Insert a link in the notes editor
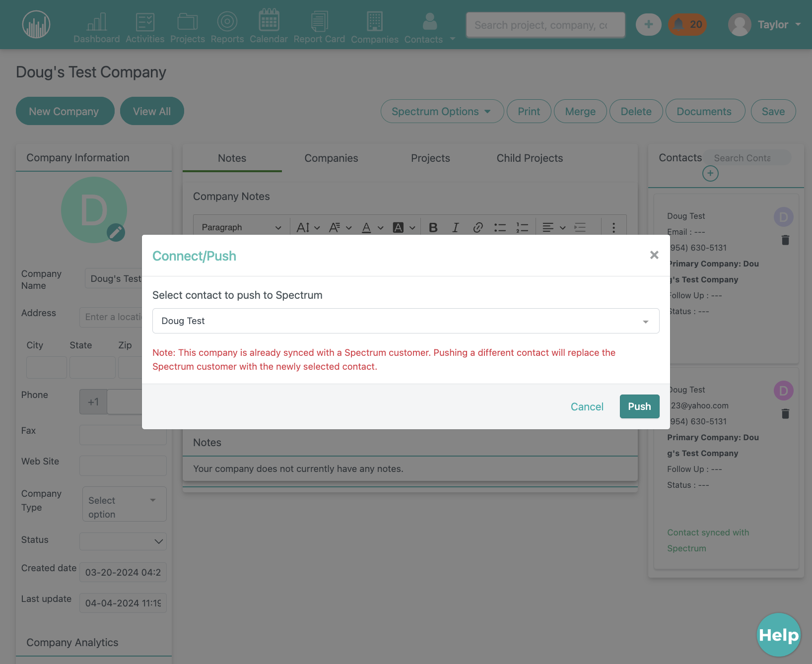The height and width of the screenshot is (664, 812). coord(477,227)
